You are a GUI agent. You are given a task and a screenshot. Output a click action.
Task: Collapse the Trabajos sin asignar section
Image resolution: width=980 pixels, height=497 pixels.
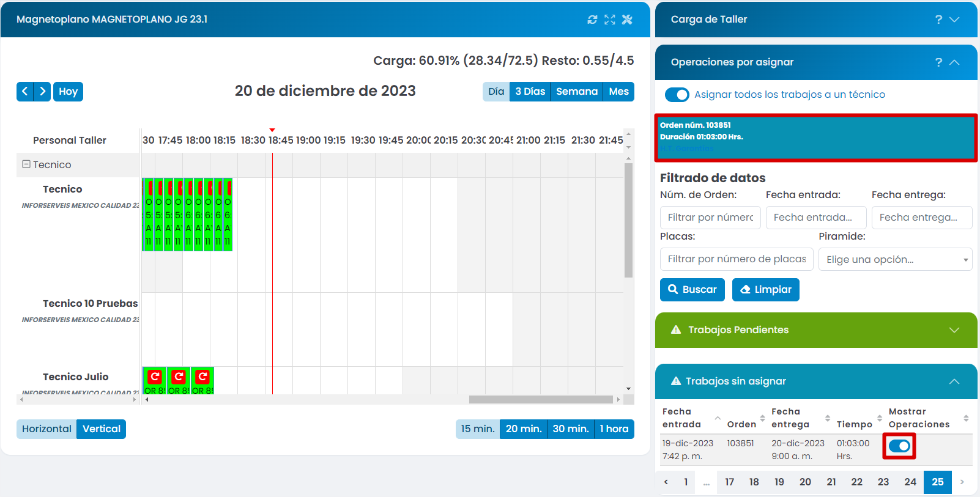954,381
